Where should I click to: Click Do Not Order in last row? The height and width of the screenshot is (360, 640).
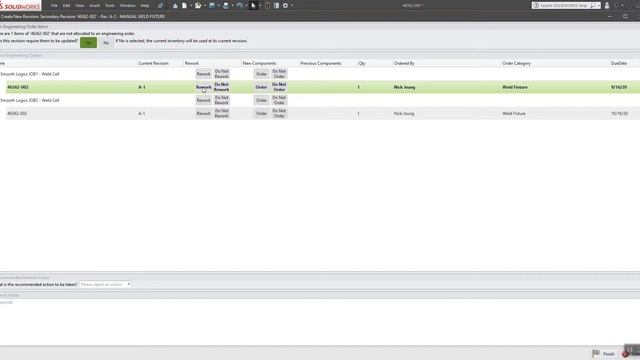point(279,113)
